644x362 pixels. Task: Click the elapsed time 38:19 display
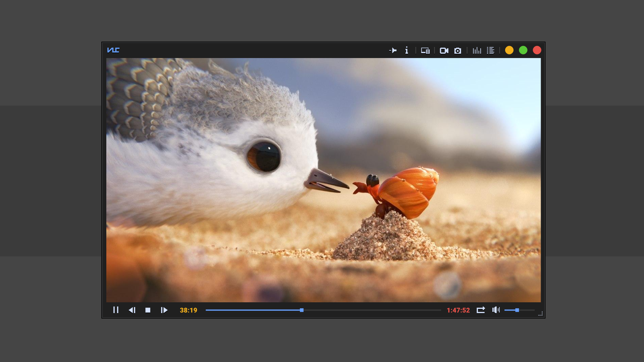(x=188, y=310)
